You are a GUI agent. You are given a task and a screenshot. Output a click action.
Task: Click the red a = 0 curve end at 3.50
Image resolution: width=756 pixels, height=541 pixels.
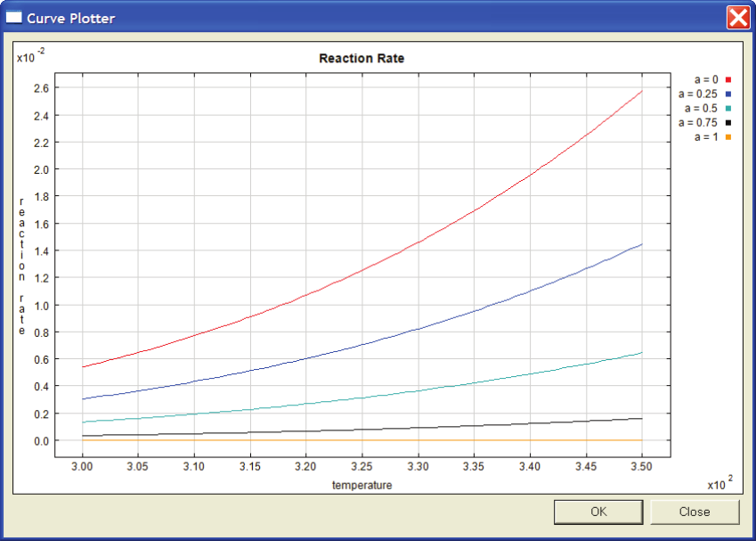642,91
